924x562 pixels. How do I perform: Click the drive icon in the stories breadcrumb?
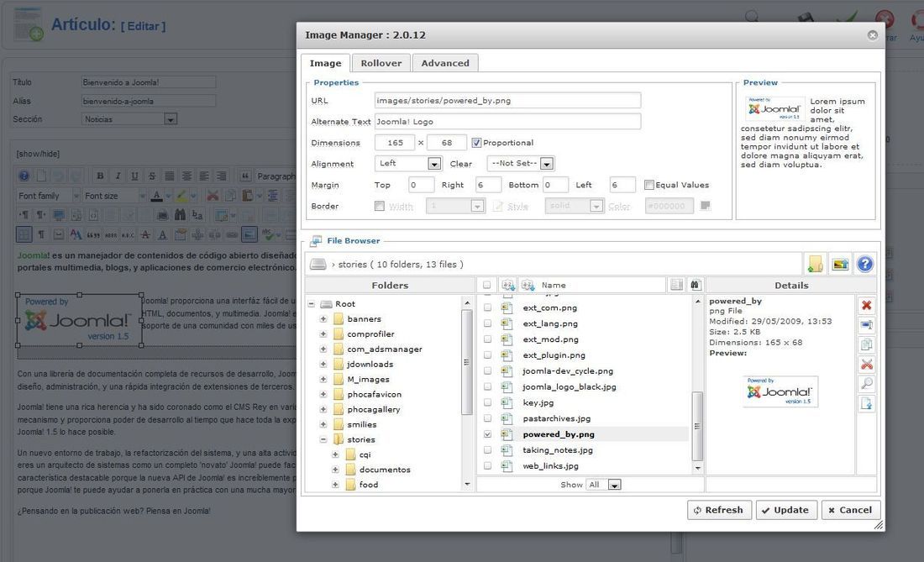point(318,265)
